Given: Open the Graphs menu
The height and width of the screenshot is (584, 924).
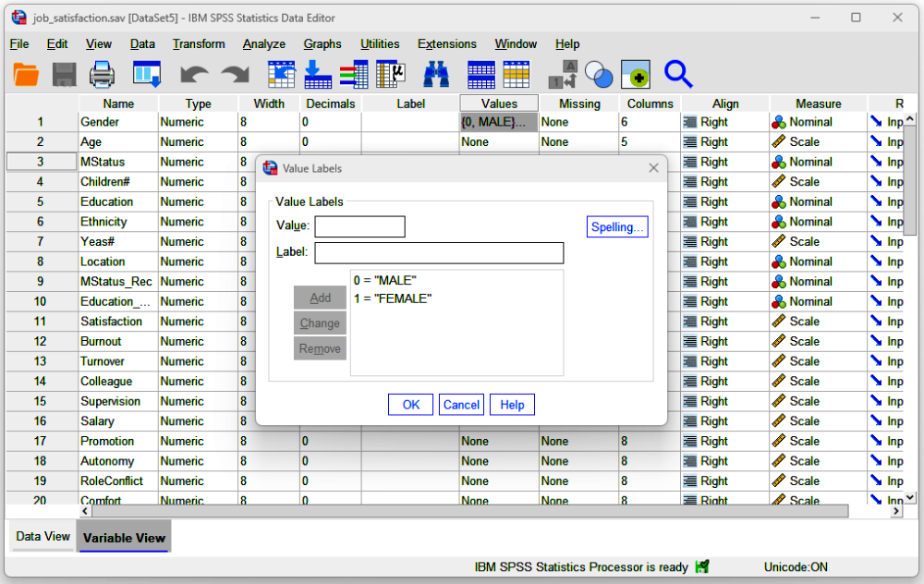Looking at the screenshot, I should click(322, 43).
